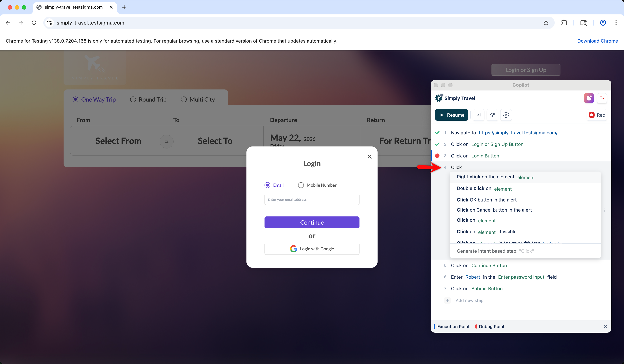Open the tab search icon in Chrome toolbar

pos(583,23)
